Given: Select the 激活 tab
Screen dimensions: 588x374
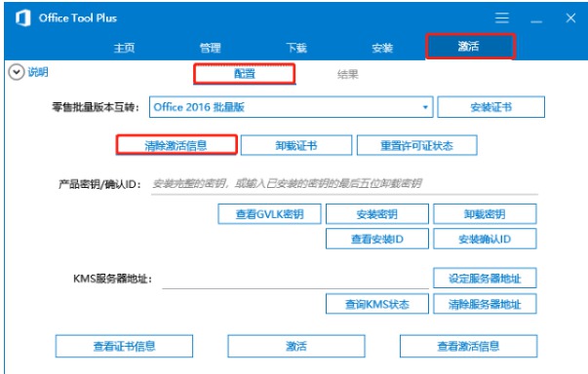Looking at the screenshot, I should 471,47.
